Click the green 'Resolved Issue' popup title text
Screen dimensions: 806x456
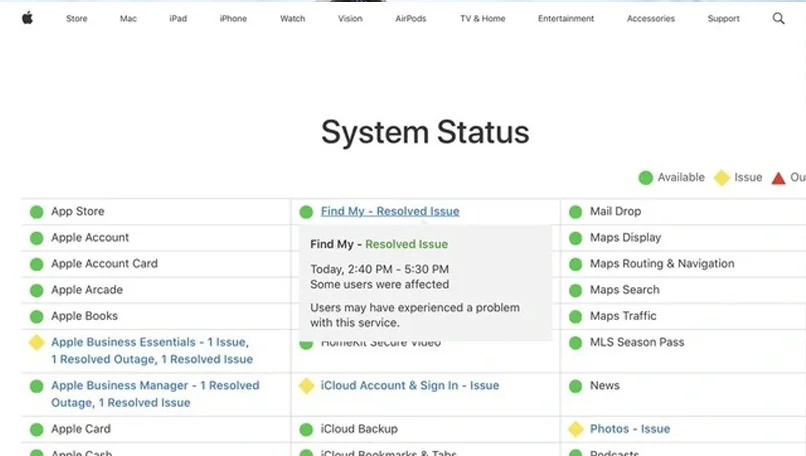[406, 244]
